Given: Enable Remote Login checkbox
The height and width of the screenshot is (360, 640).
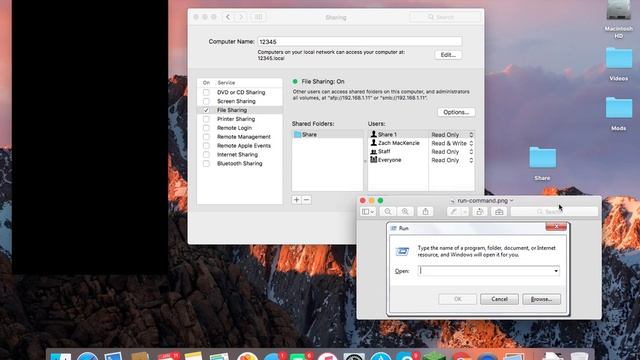Looking at the screenshot, I should click(206, 128).
